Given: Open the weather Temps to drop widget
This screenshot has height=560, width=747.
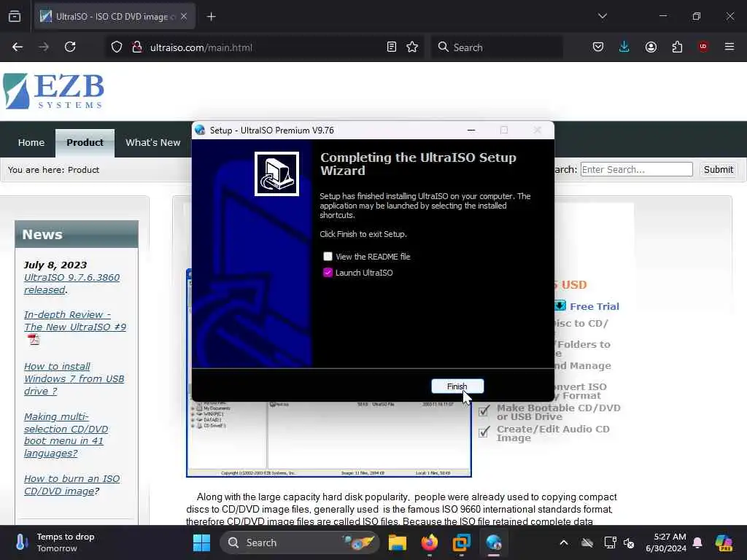Looking at the screenshot, I should click(x=55, y=542).
